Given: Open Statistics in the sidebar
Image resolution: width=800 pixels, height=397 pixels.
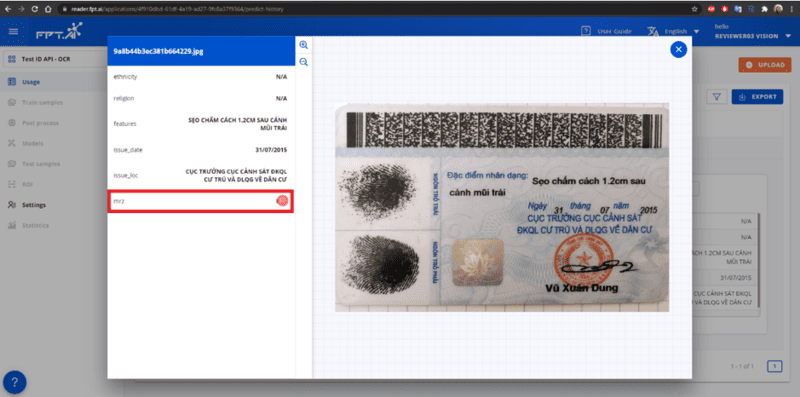Looking at the screenshot, I should [x=35, y=225].
